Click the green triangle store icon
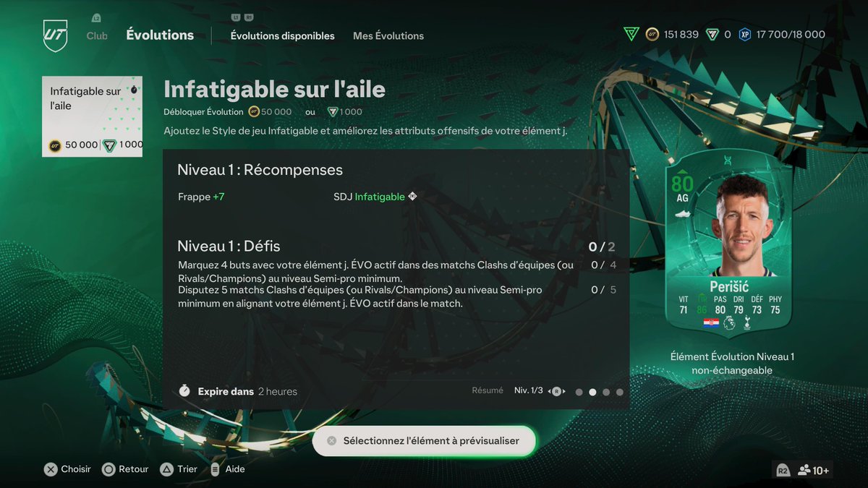The height and width of the screenshot is (488, 868). (x=631, y=34)
